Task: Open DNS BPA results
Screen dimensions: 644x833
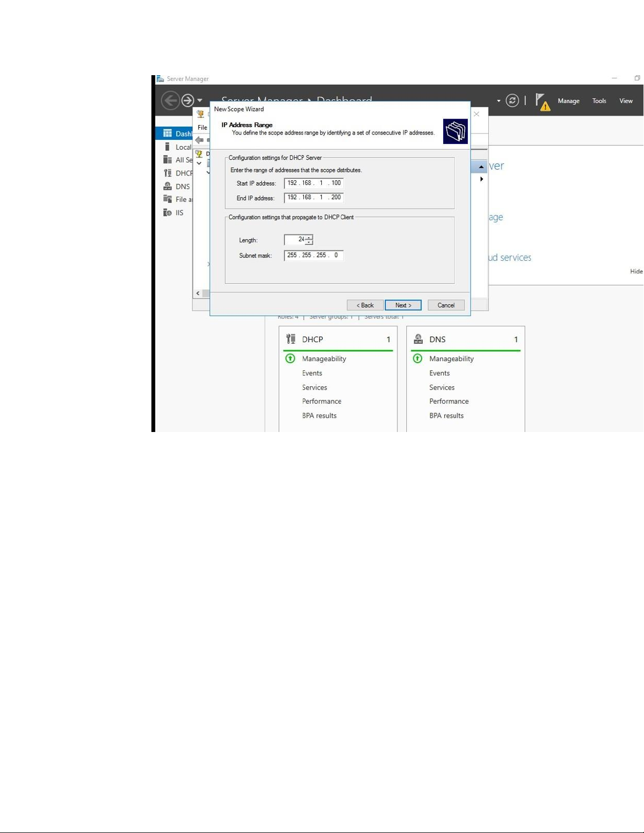Action: [446, 416]
